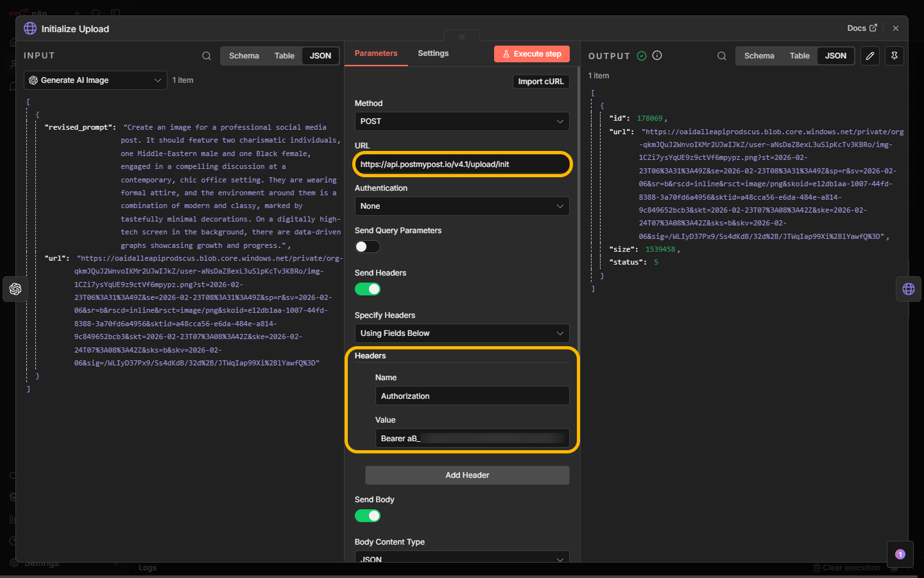
Task: Click the URL input field
Action: 461,164
